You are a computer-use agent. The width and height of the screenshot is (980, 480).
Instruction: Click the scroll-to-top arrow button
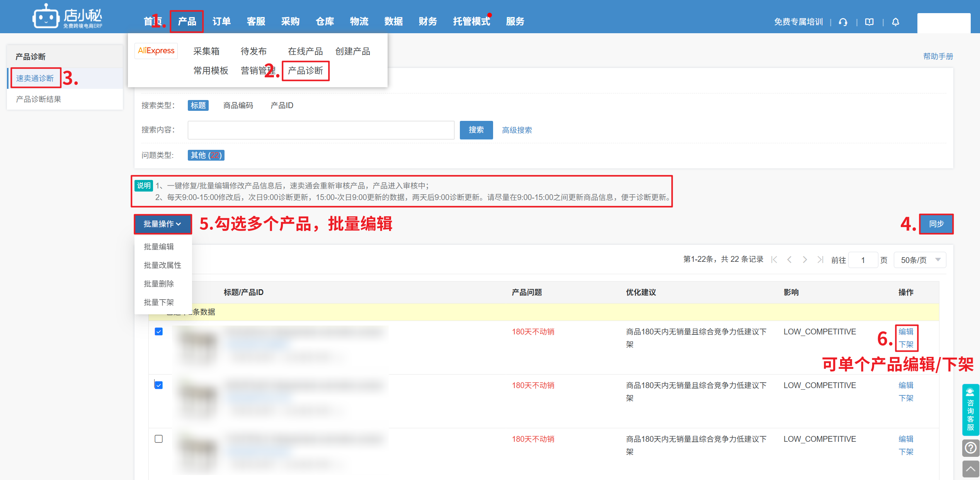pos(970,469)
